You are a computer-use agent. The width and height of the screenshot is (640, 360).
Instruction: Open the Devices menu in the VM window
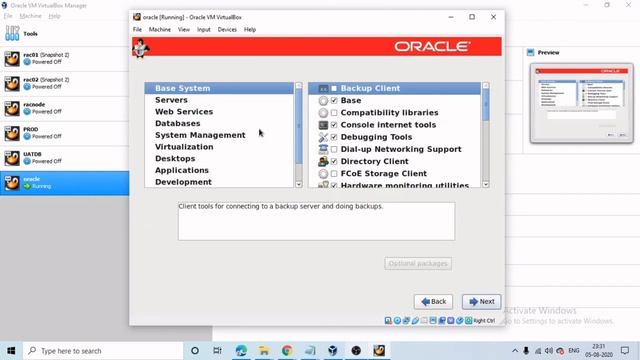(227, 29)
